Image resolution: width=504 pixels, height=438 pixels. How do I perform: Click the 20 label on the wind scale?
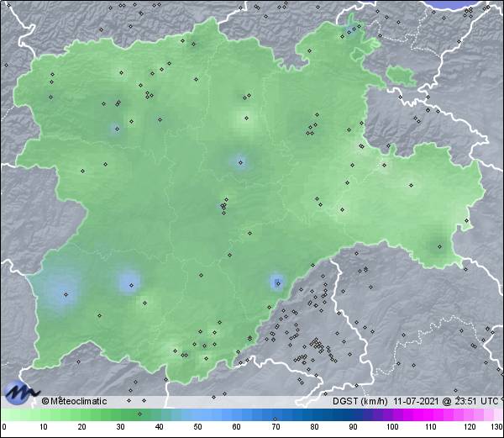click(81, 427)
